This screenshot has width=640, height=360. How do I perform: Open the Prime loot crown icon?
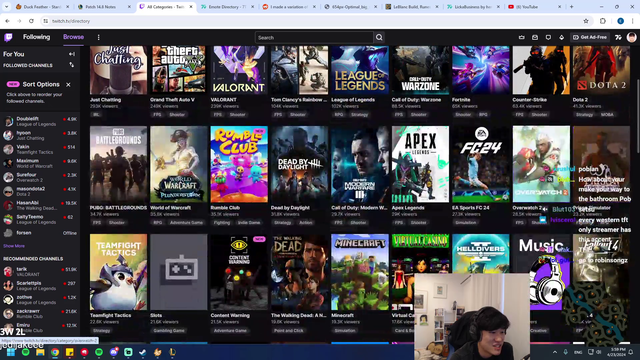click(522, 38)
